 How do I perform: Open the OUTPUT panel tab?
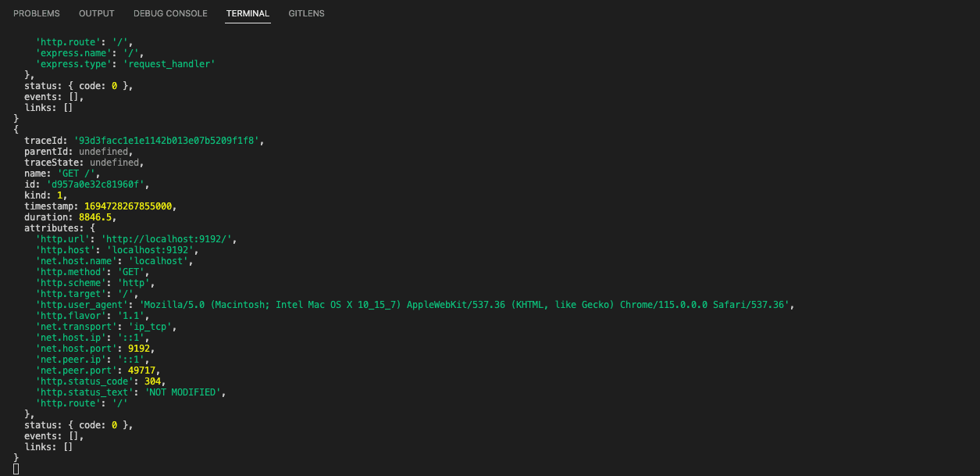(x=95, y=13)
